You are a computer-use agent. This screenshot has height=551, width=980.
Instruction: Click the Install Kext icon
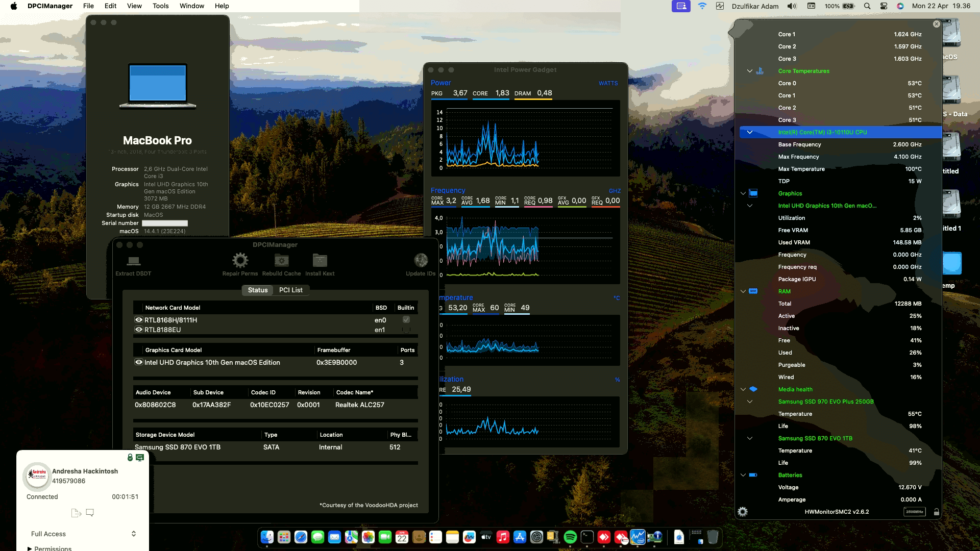[x=320, y=261]
